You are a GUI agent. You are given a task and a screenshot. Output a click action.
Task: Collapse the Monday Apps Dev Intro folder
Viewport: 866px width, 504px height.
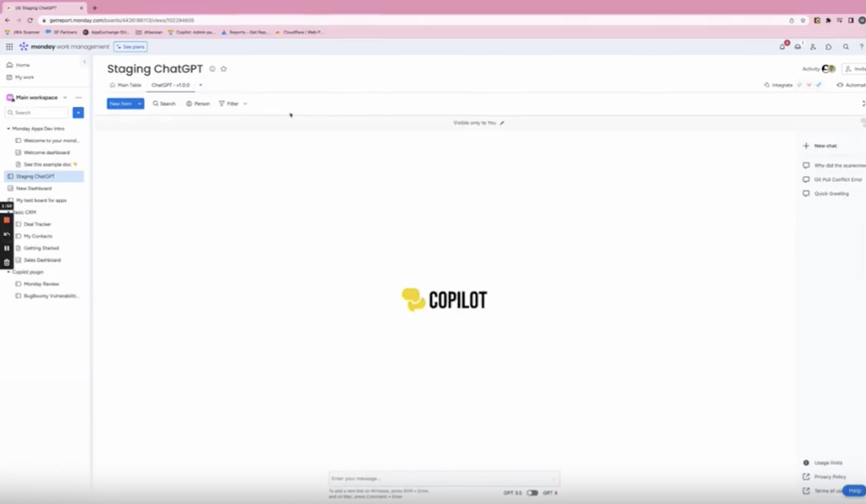click(9, 129)
